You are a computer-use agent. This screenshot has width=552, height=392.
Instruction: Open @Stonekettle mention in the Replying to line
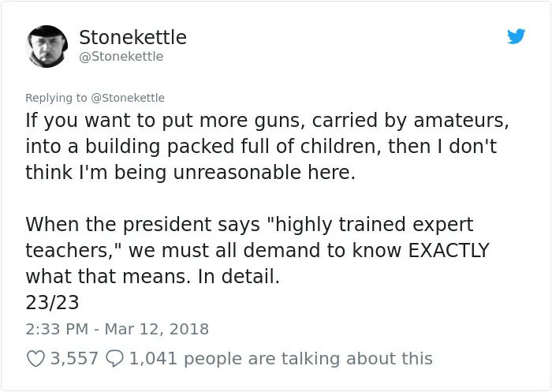[x=128, y=98]
